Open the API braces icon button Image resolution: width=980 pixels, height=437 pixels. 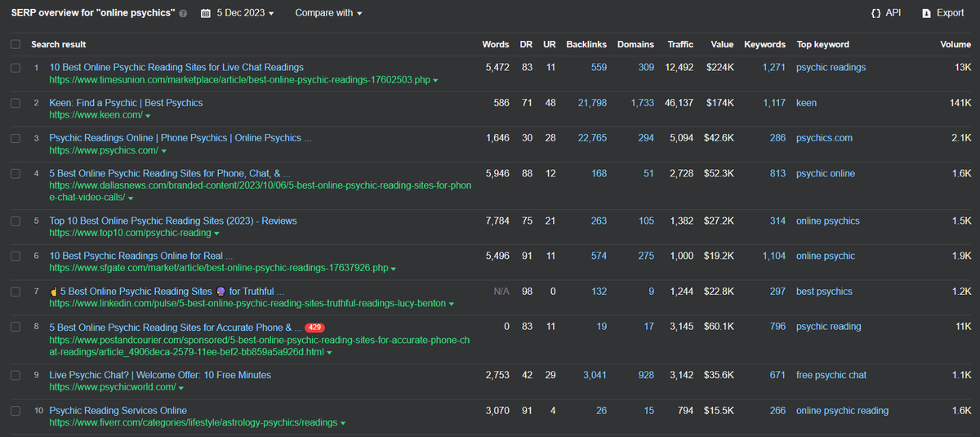pos(875,13)
